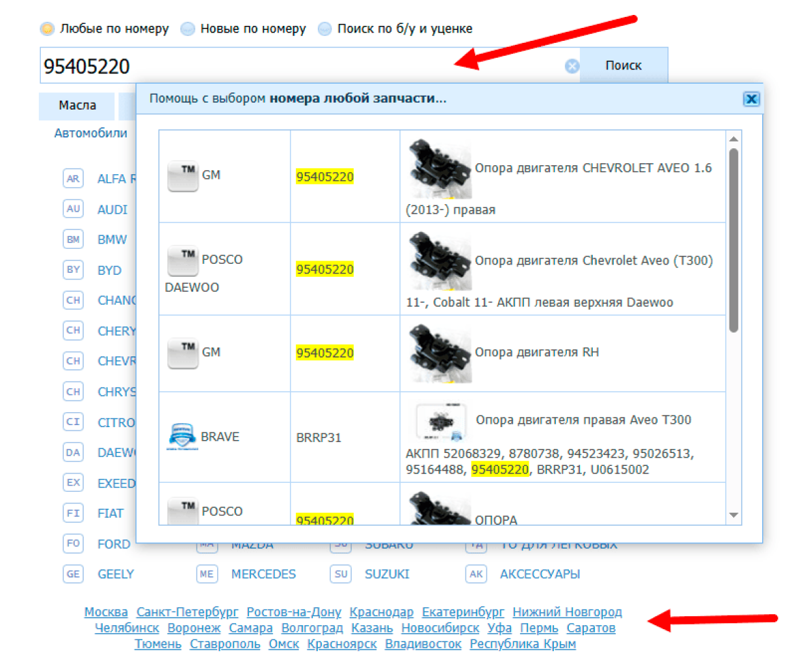Viewport: 803px width, 672px height.
Task: Open the Санкт-Петербург city link
Action: pyautogui.click(x=187, y=612)
